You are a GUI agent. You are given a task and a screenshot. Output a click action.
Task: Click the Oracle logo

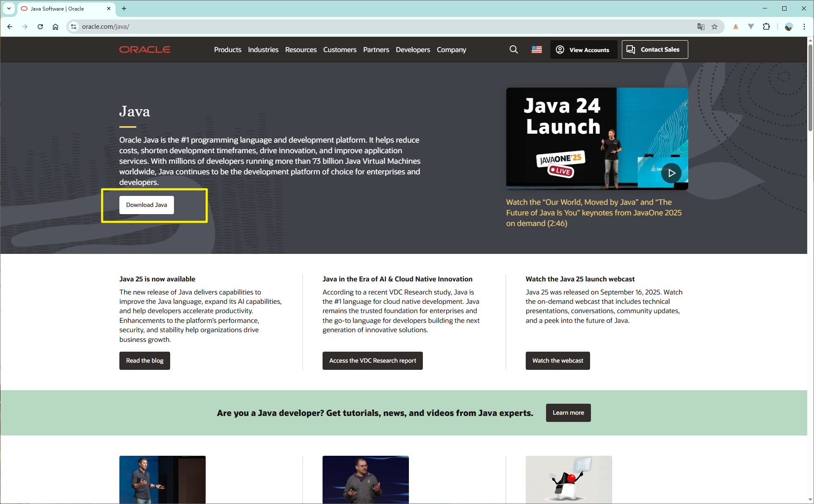tap(144, 49)
